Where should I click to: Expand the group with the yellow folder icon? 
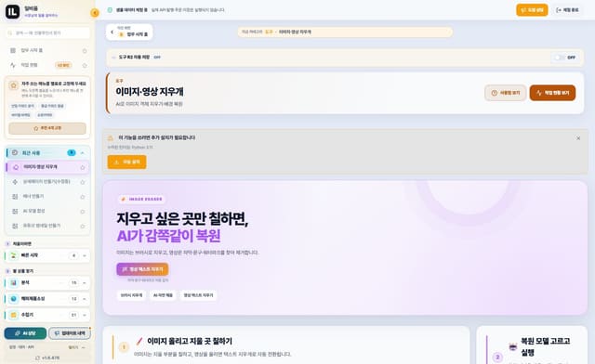(85, 315)
